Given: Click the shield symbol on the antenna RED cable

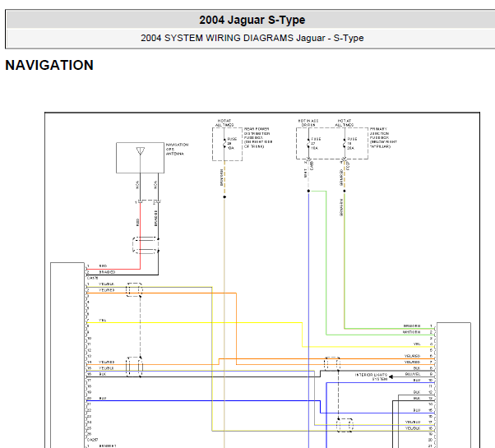Looking at the screenshot, I should [146, 246].
